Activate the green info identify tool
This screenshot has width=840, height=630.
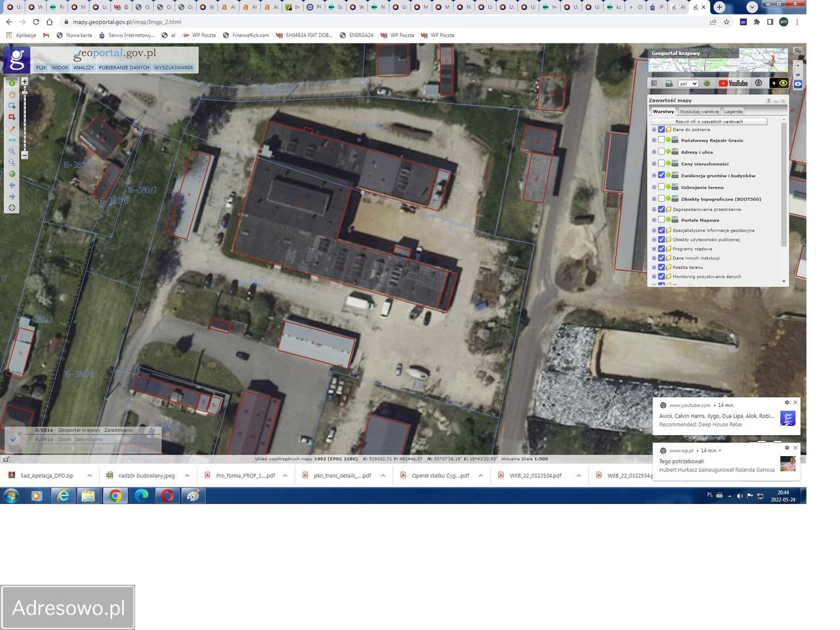(x=12, y=83)
